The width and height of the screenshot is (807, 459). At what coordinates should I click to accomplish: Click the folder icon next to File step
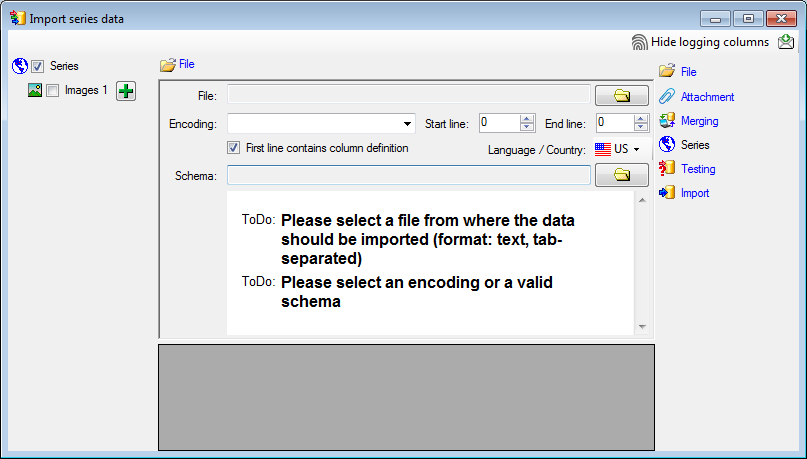pyautogui.click(x=667, y=71)
